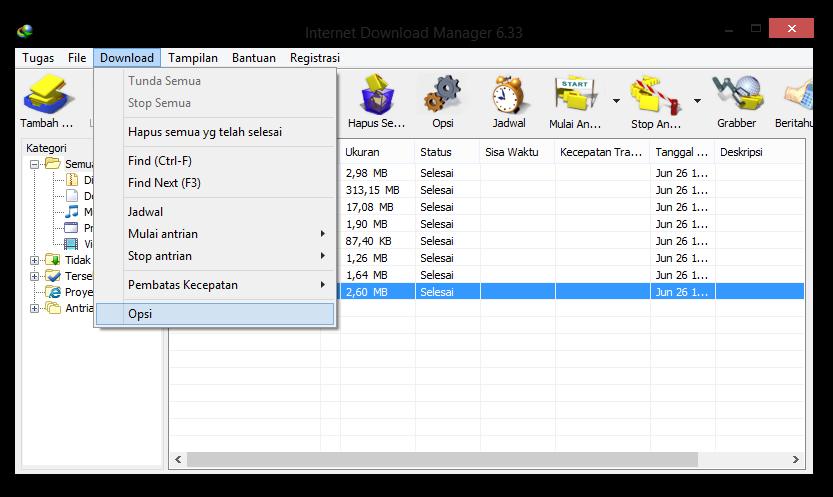The width and height of the screenshot is (833, 497).
Task: Open the Jadwal alarm clock icon
Action: (508, 95)
